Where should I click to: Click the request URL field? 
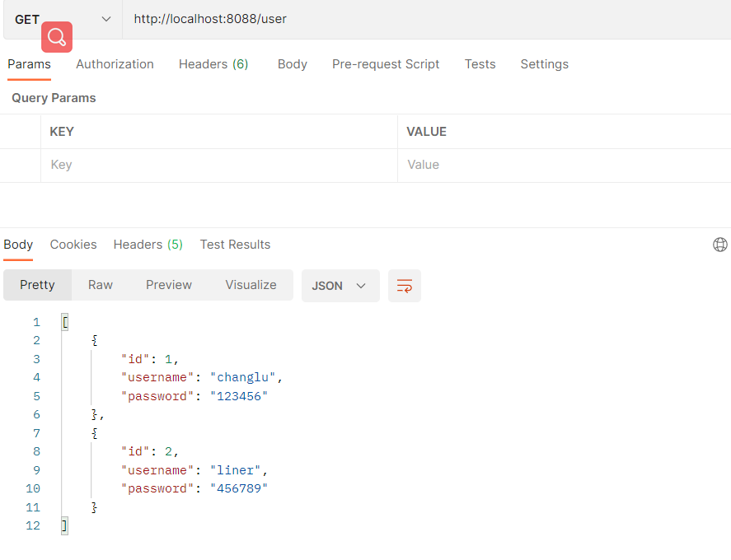click(427, 19)
